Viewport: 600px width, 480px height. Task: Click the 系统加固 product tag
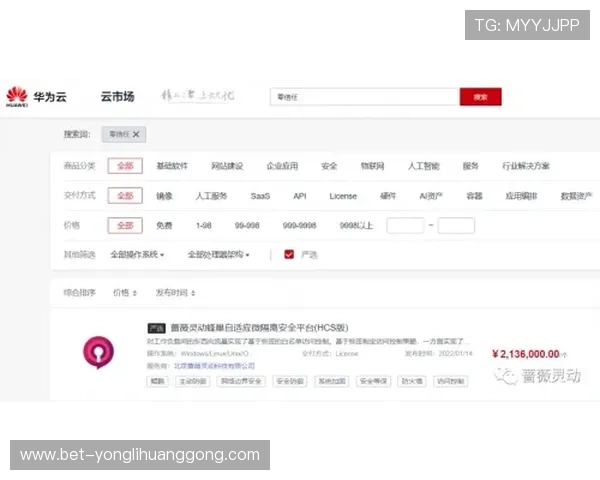pos(331,381)
